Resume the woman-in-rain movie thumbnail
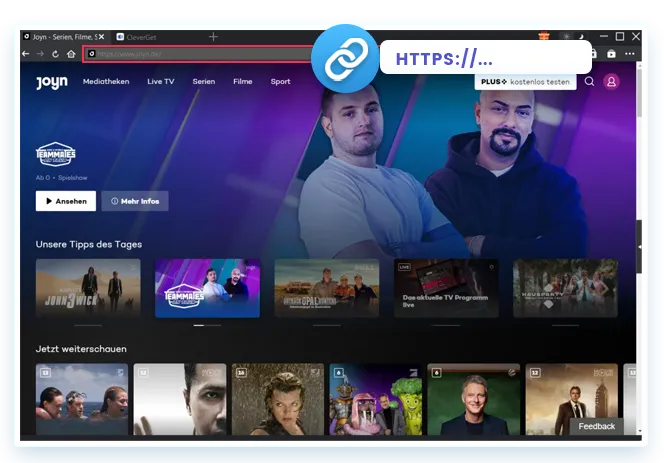The image size is (664, 463). tap(278, 399)
